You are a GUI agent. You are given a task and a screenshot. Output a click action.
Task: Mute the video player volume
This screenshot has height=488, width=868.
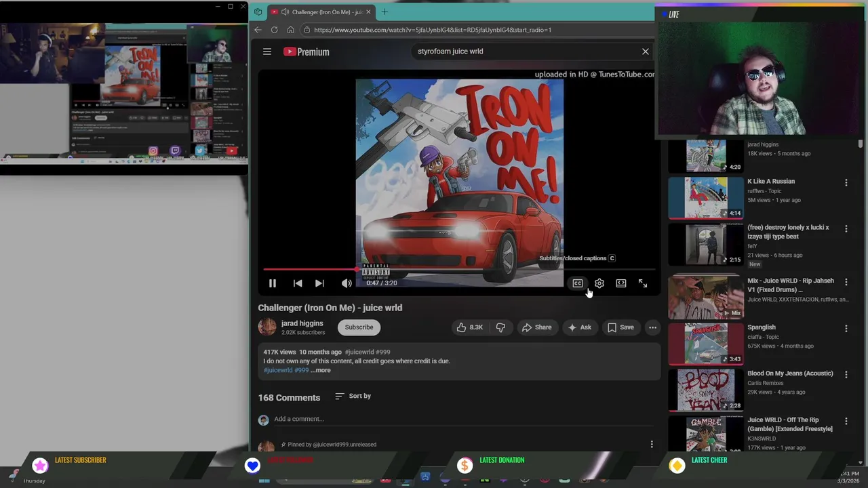pyautogui.click(x=347, y=283)
